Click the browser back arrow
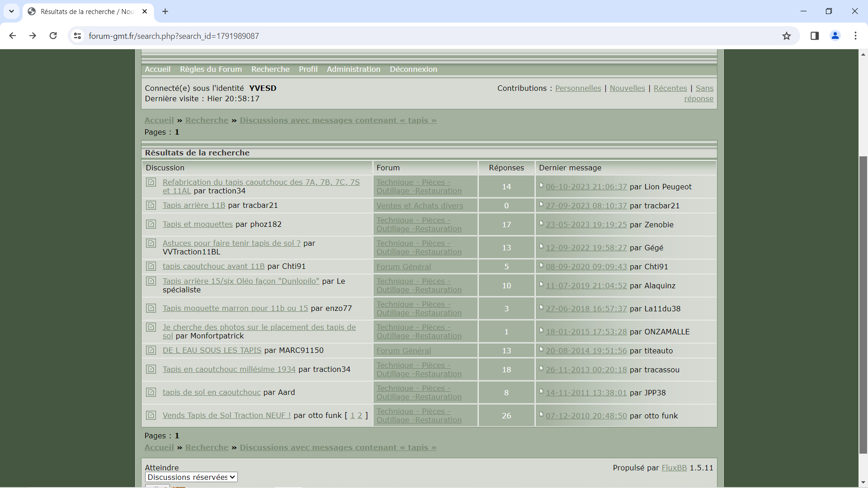Image resolution: width=868 pixels, height=488 pixels. [x=13, y=36]
